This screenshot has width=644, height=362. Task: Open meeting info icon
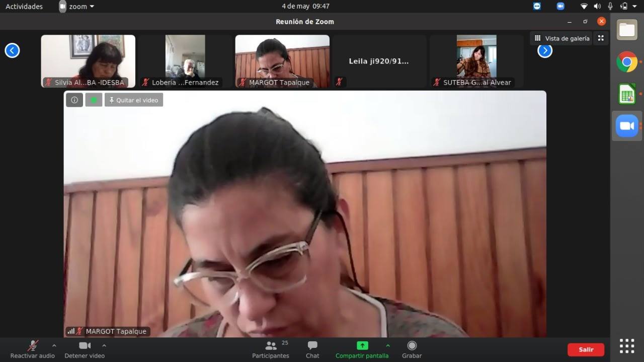pos(74,100)
